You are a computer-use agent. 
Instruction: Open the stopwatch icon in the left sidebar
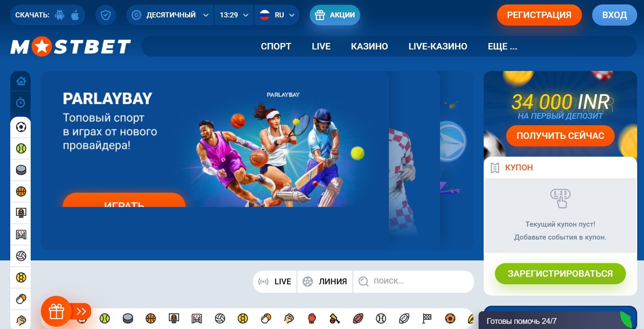point(21,102)
